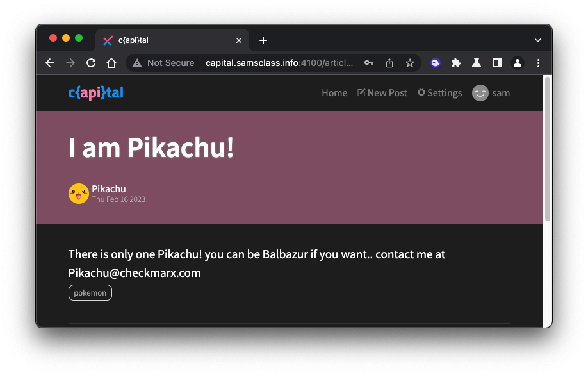
Task: Open a new tab with plus button
Action: click(263, 40)
